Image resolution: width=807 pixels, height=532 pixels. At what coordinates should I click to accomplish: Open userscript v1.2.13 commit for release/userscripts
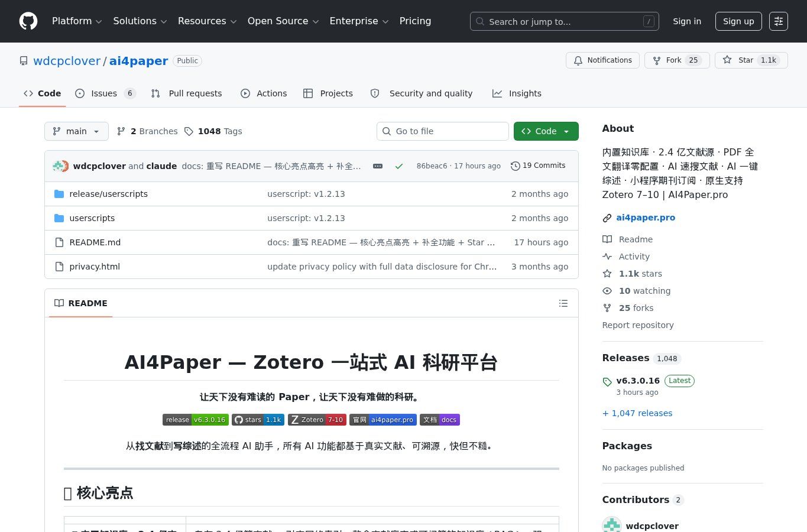[306, 194]
